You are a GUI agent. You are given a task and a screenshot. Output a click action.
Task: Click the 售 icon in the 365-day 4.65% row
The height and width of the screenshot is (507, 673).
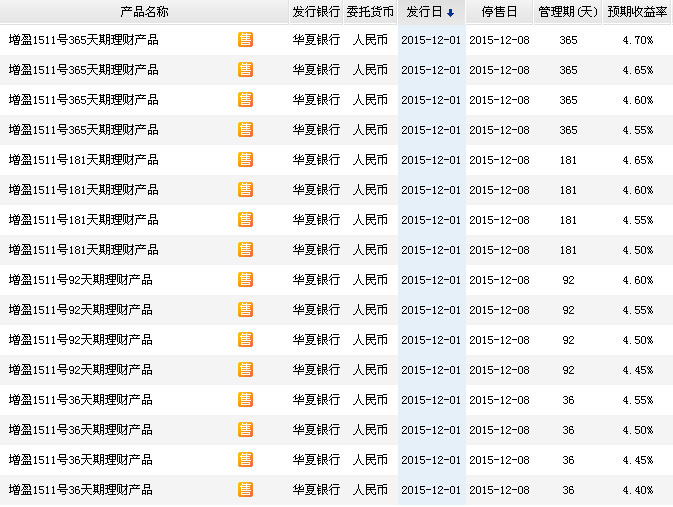[246, 70]
